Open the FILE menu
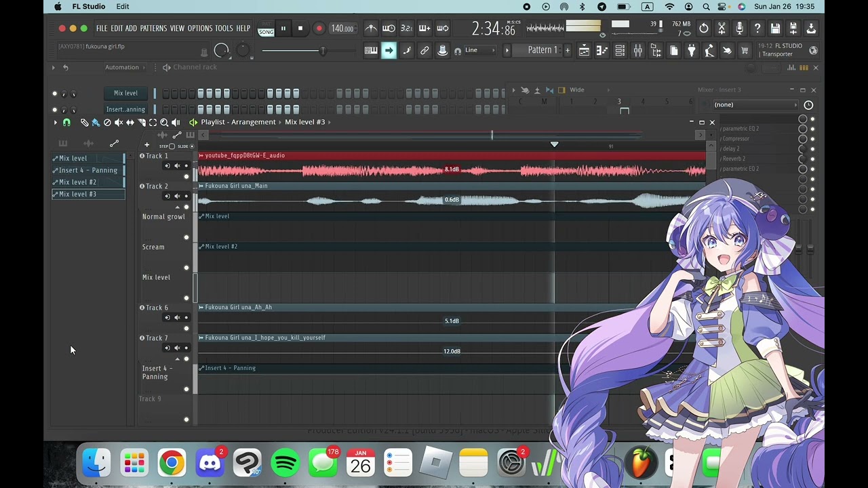Image resolution: width=868 pixels, height=488 pixels. [x=102, y=28]
